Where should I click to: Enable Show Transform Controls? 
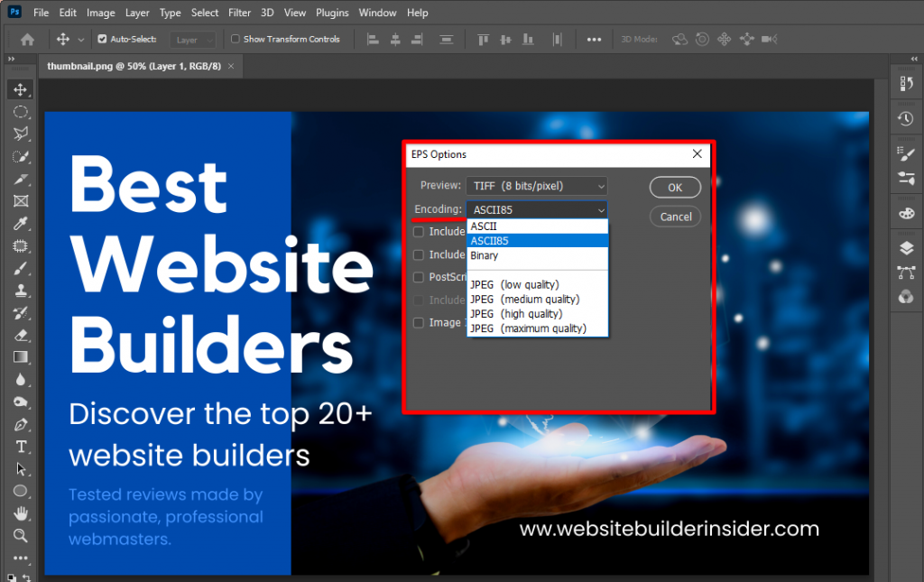point(236,39)
